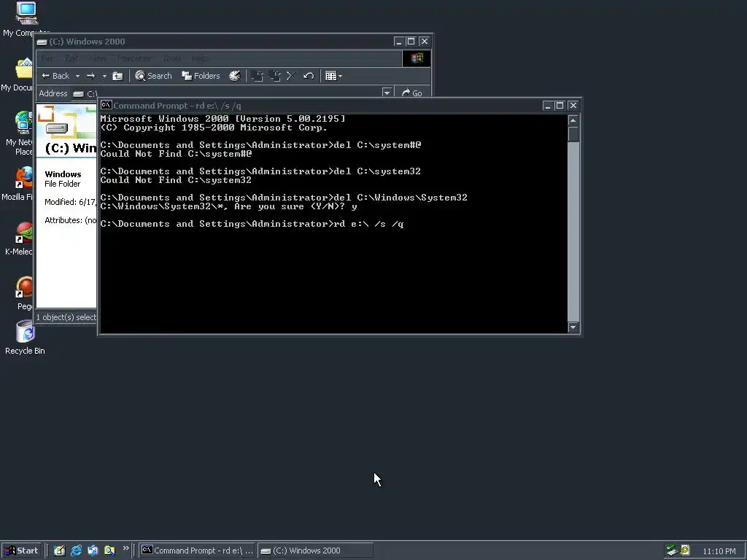Open the File menu in Explorer

point(47,58)
